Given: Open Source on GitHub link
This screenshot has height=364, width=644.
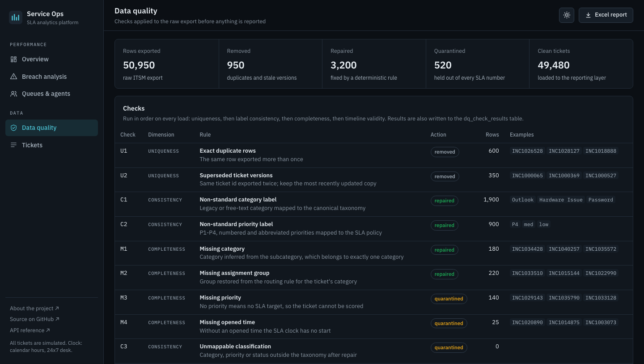Looking at the screenshot, I should pos(34,319).
